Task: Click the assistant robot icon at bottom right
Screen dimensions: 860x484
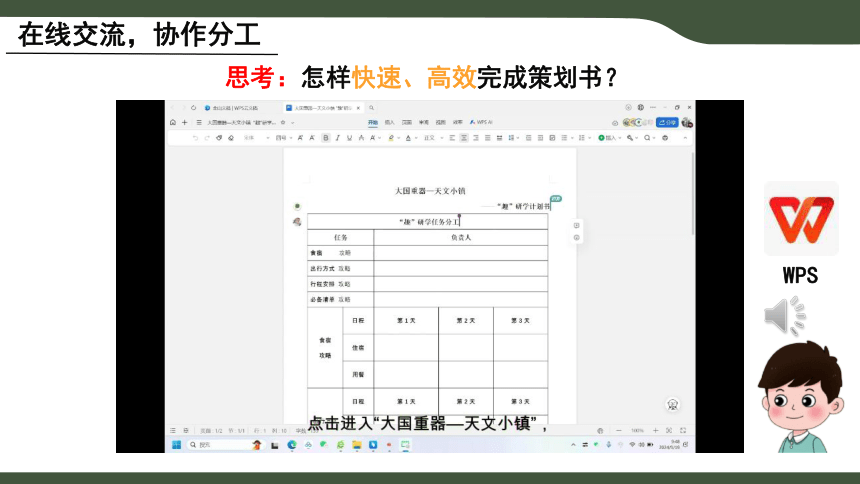Action: pos(673,405)
